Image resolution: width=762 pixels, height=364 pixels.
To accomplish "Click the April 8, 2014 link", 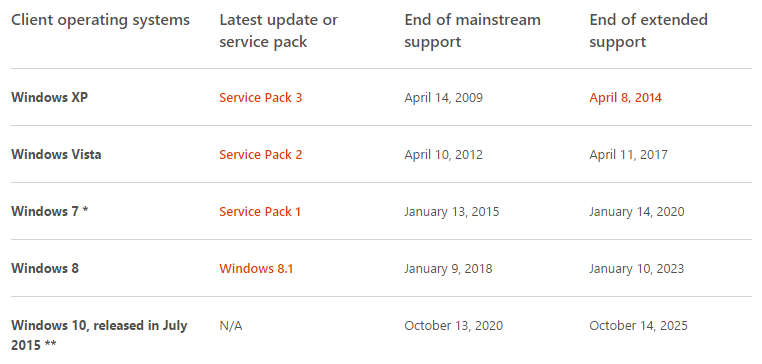I will 625,98.
